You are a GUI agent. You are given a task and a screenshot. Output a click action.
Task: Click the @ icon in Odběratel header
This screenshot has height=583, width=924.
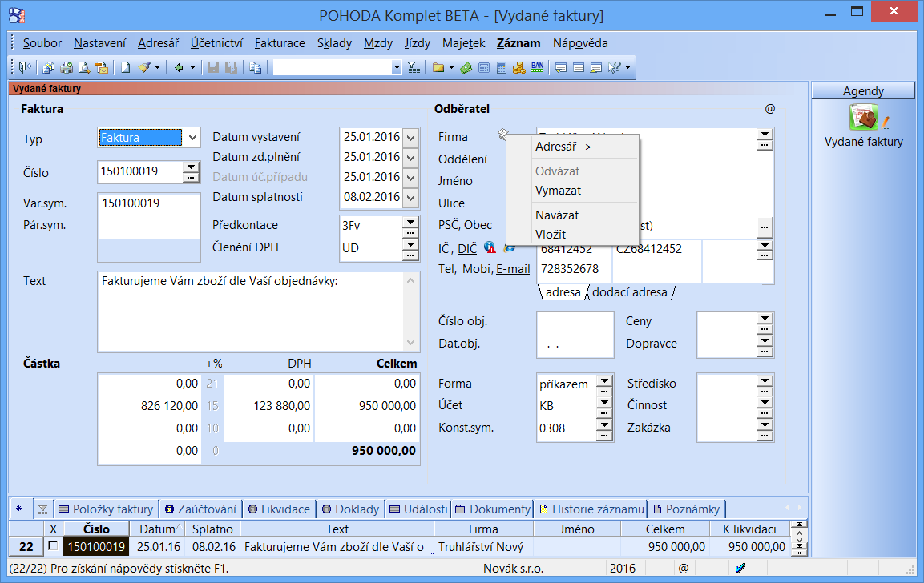point(769,108)
